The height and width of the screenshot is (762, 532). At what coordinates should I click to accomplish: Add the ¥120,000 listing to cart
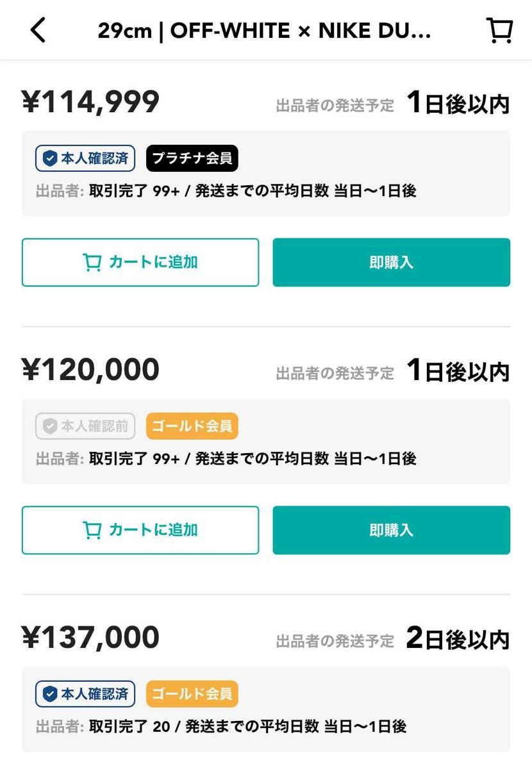point(140,530)
